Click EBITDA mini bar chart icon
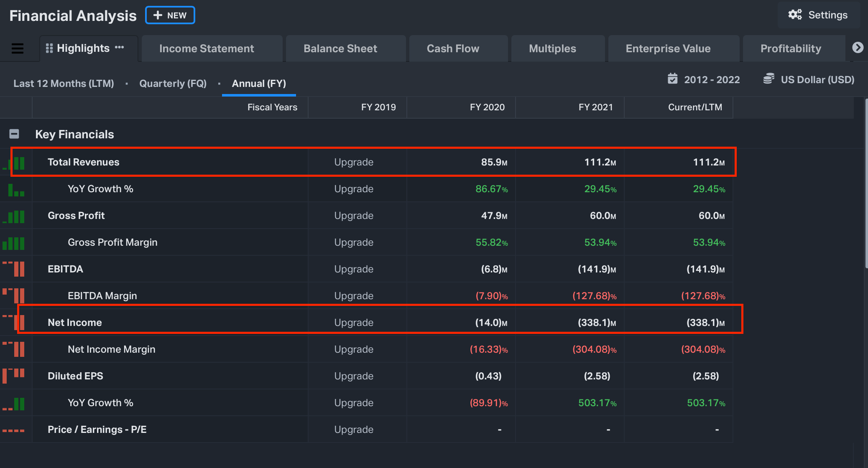 pos(14,269)
